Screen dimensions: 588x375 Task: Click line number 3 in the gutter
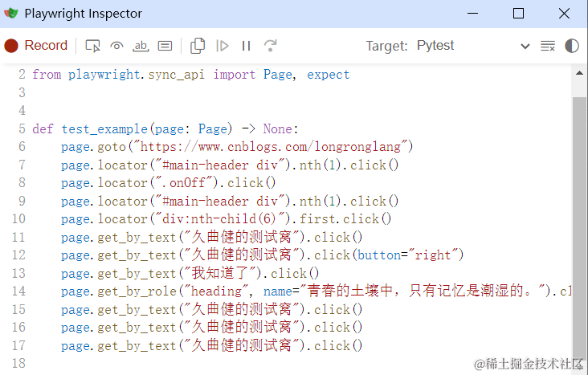pos(22,92)
